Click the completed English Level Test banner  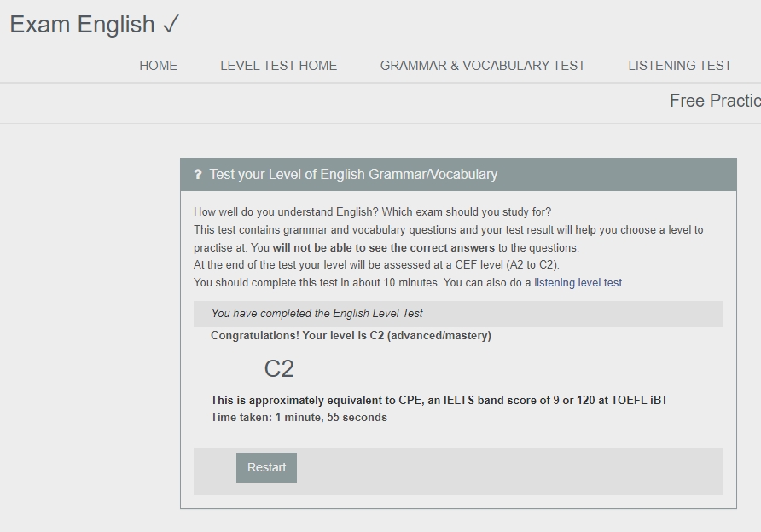click(x=322, y=314)
